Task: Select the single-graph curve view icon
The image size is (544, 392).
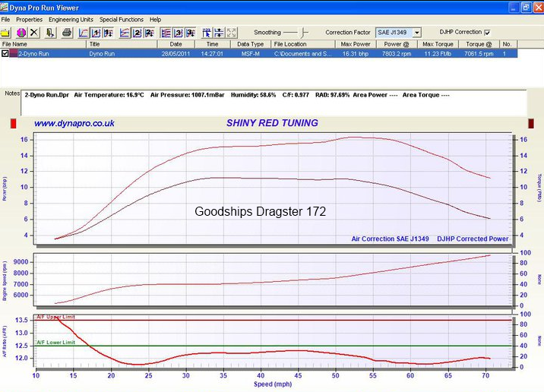Action: (84, 33)
